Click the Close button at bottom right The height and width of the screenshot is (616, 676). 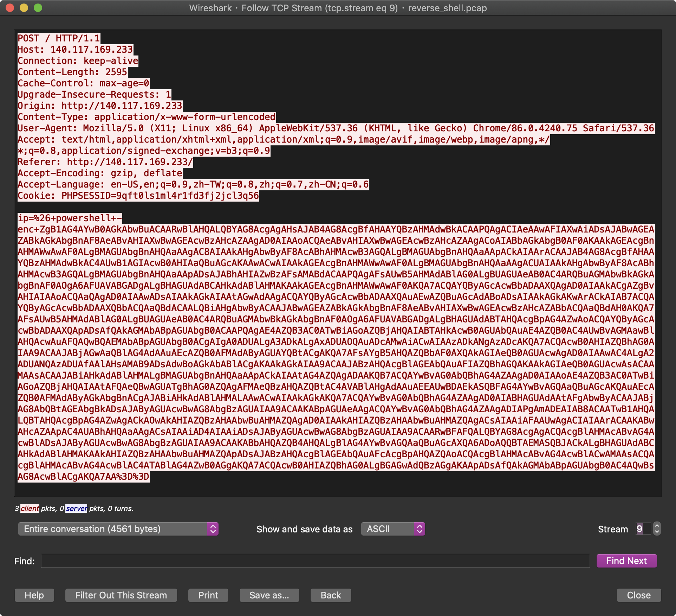pos(639,595)
